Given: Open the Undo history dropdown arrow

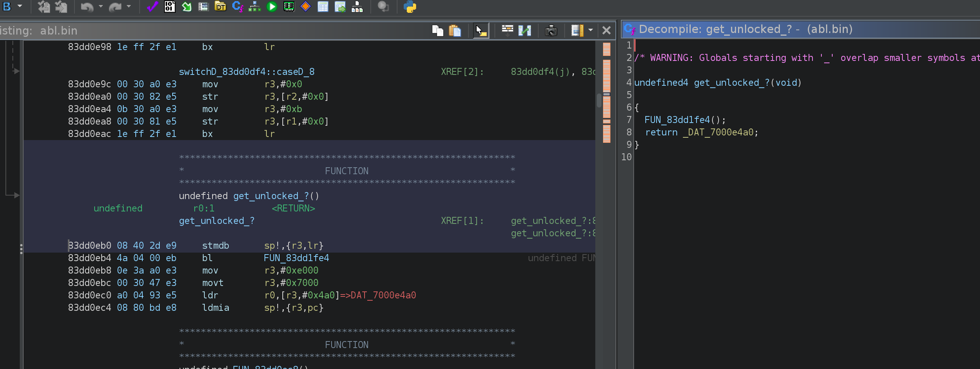Looking at the screenshot, I should [x=101, y=6].
